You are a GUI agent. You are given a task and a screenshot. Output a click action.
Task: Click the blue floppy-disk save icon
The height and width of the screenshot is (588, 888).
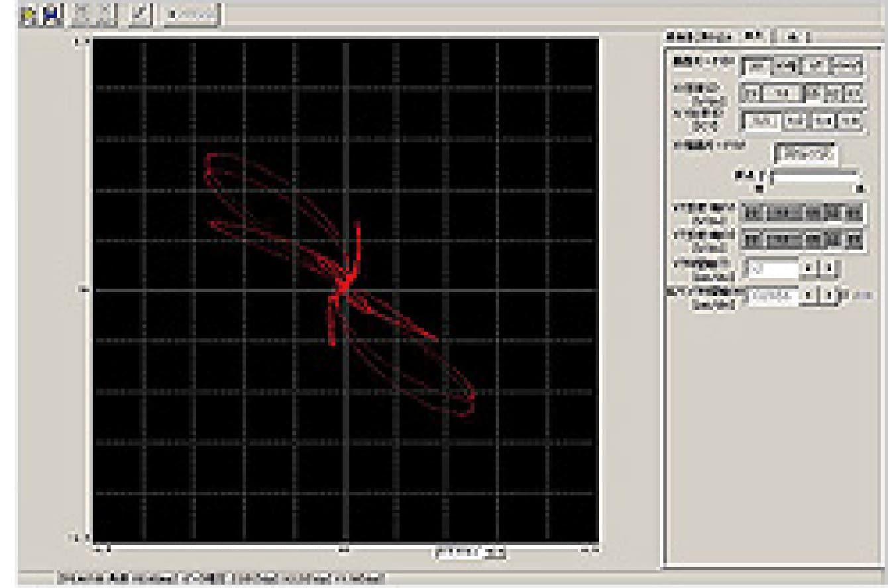[51, 15]
